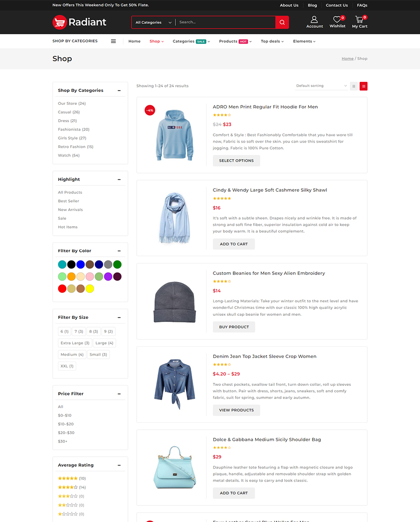The image size is (420, 522).
Task: Open the Default sorting dropdown
Action: pos(322,86)
